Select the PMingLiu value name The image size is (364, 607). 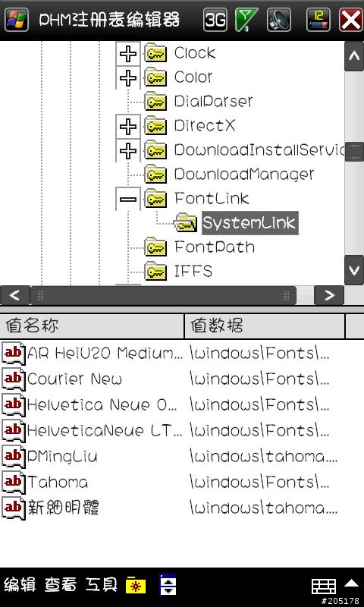62,456
